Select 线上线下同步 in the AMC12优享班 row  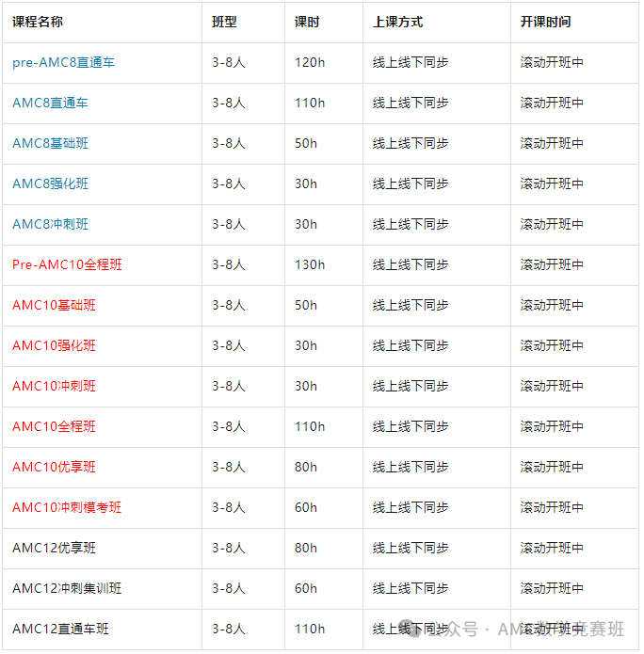411,548
